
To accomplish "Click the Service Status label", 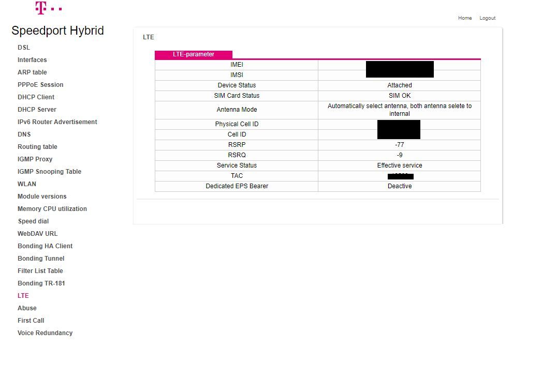I will (237, 166).
